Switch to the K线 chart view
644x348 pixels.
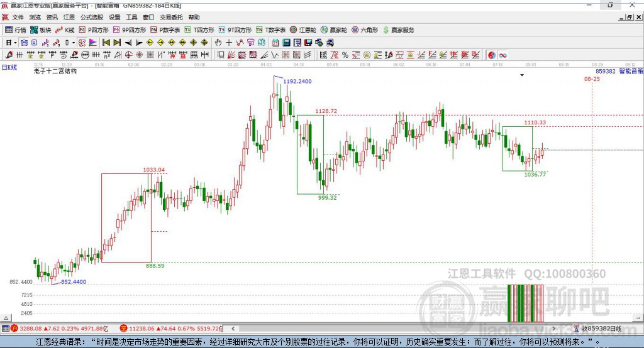pyautogui.click(x=65, y=30)
